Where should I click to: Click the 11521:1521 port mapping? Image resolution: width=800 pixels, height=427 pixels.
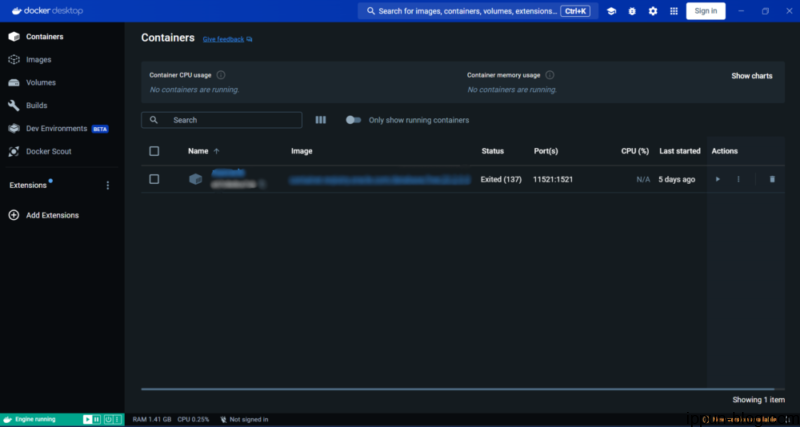[553, 180]
